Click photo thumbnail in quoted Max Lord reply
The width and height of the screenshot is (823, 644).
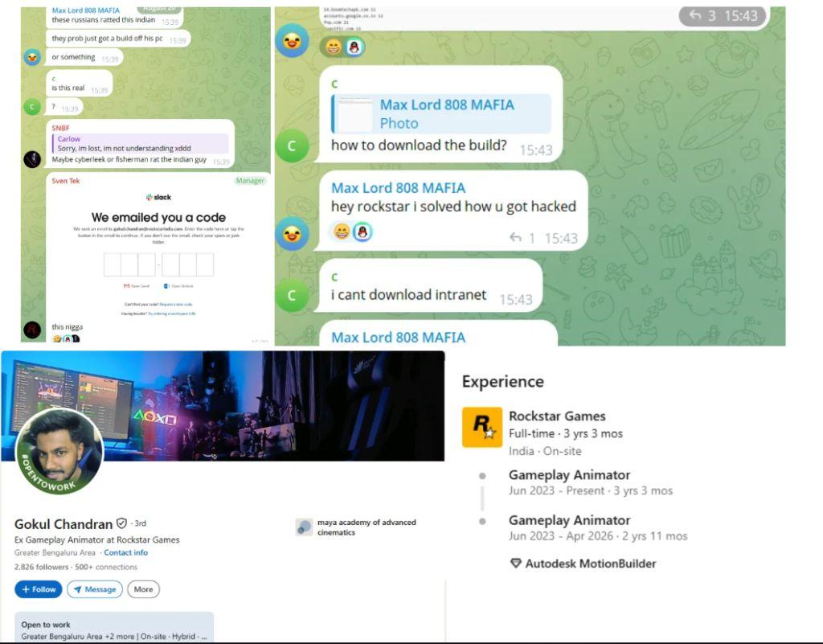(354, 114)
